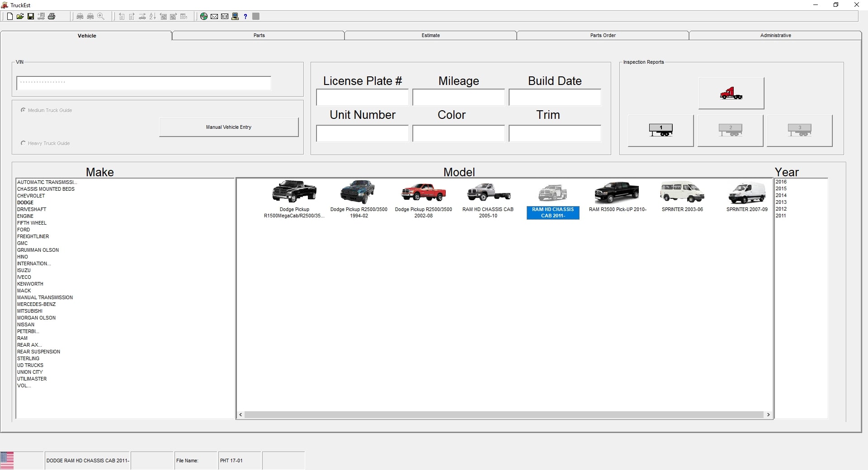
Task: Click the right arrow of Model scrollbar
Action: [768, 414]
